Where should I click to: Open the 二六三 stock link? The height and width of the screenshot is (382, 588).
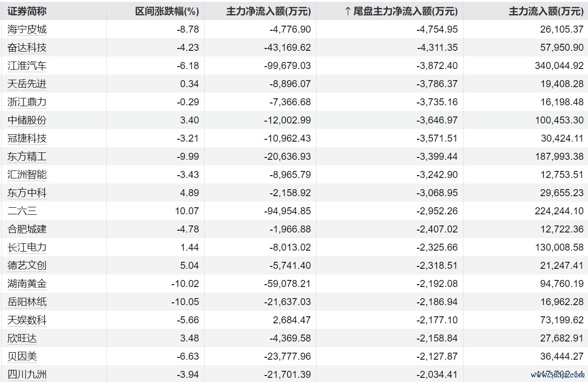pos(22,211)
